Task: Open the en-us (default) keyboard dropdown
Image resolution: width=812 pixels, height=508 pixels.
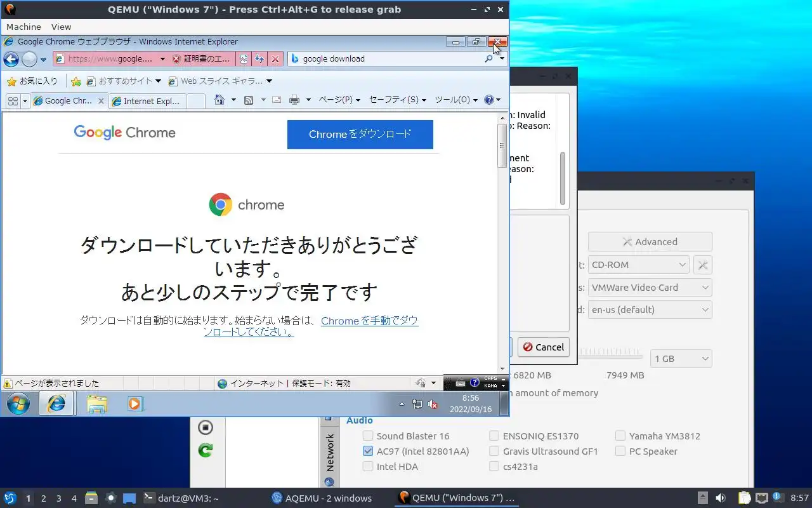Action: tap(650, 310)
